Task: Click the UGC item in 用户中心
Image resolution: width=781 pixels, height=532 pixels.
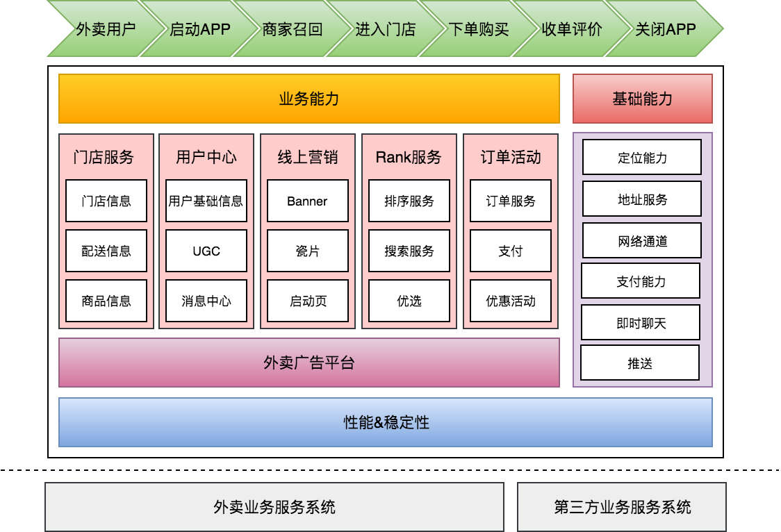Action: (205, 250)
